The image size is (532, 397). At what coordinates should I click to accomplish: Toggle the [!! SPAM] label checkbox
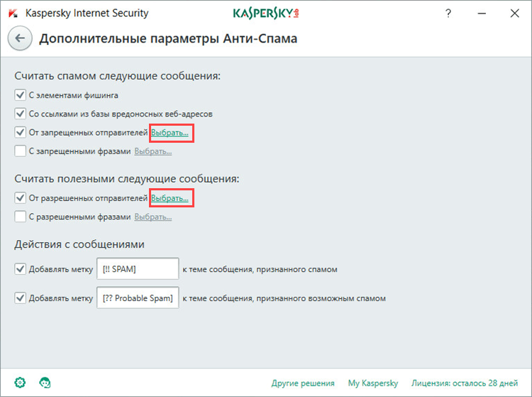21,269
